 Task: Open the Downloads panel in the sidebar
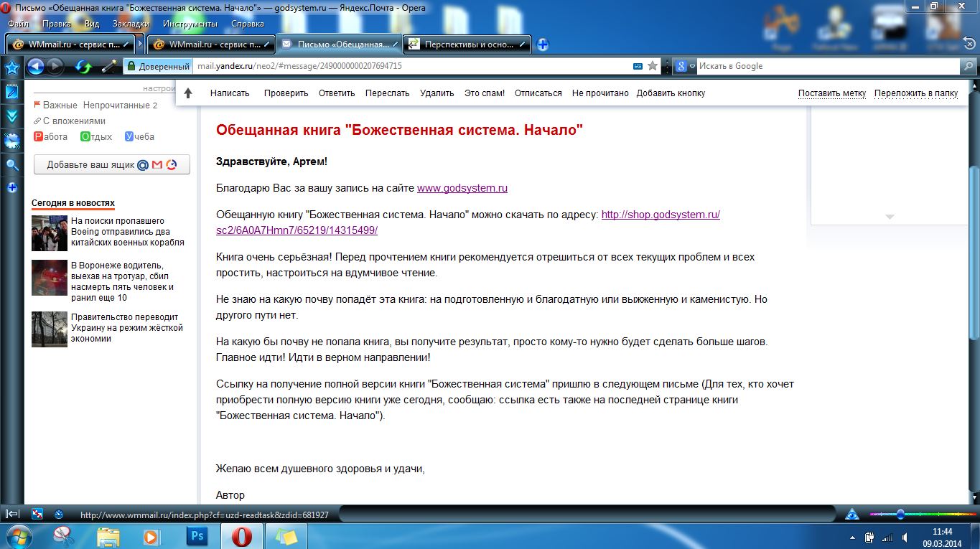tap(11, 116)
